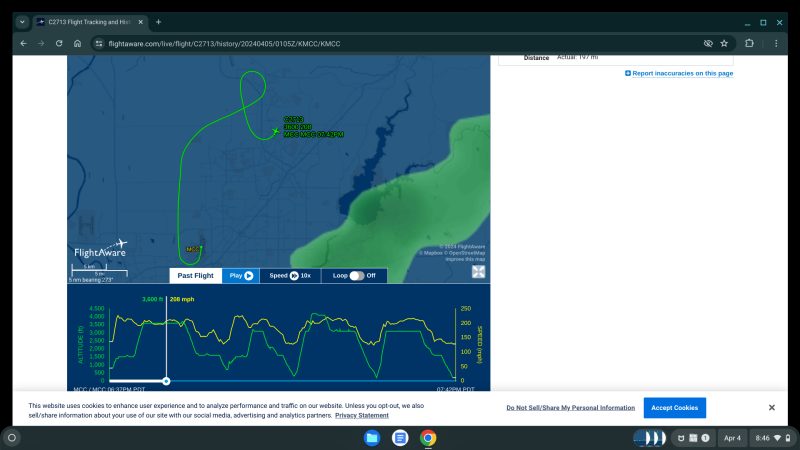Open the Chrome three-dot menu

(776, 43)
